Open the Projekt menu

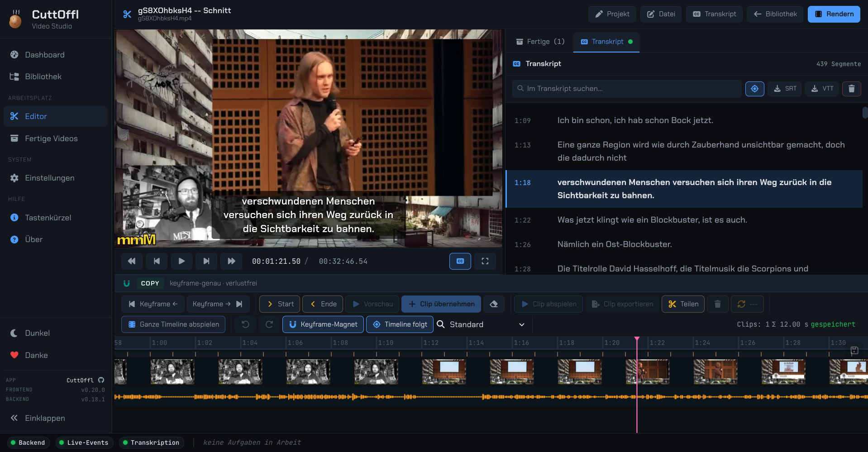click(612, 14)
